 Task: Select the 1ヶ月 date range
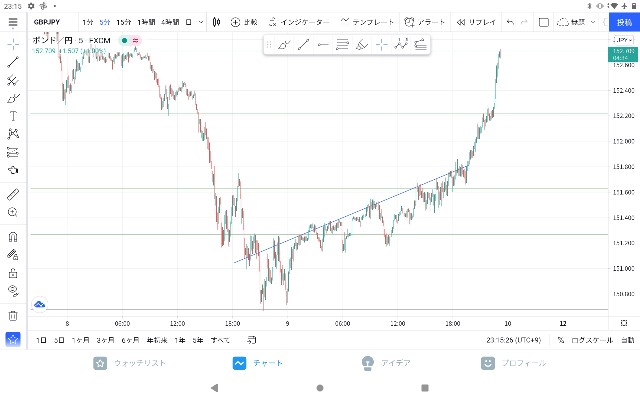(80, 340)
